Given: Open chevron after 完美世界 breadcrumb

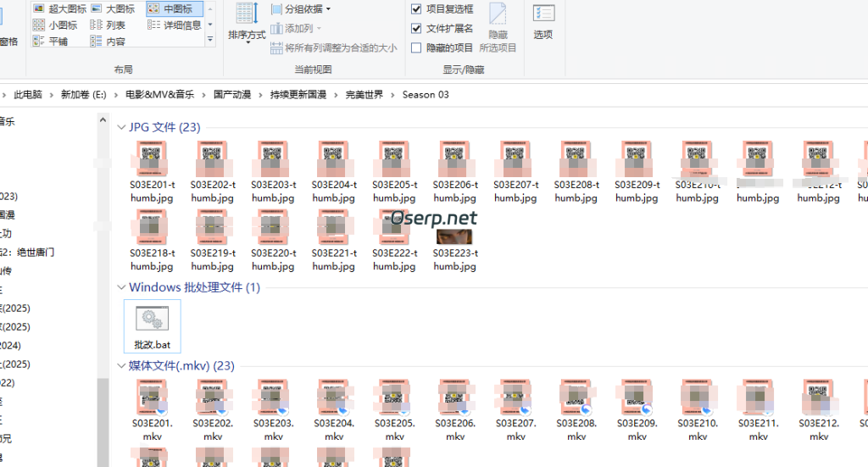Looking at the screenshot, I should [392, 95].
